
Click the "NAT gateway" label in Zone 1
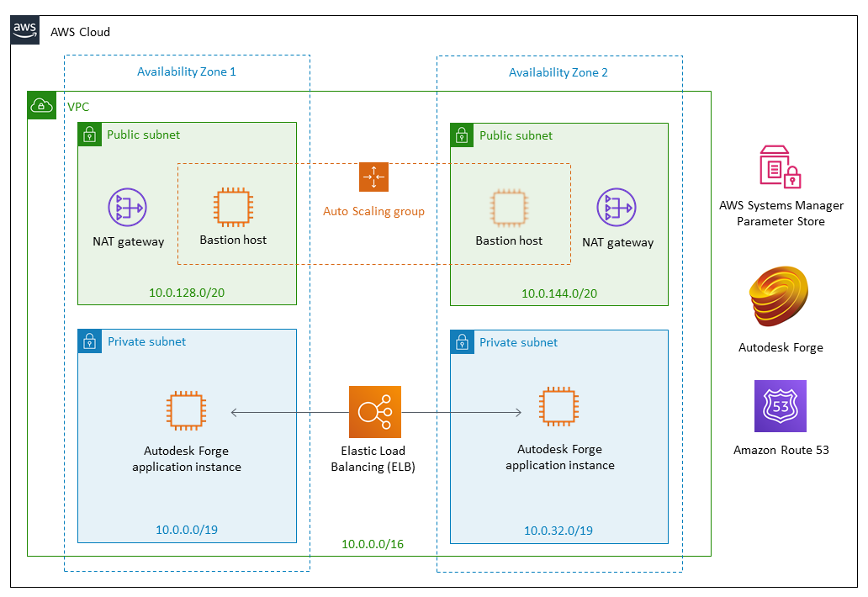(x=129, y=242)
